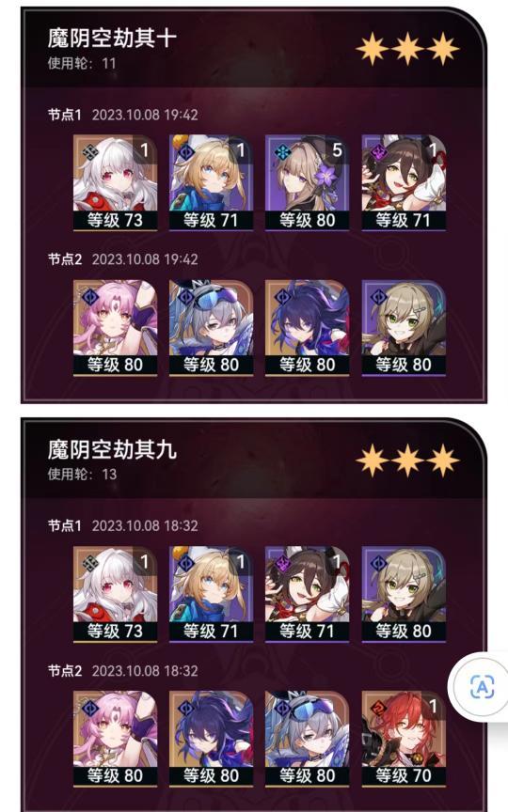
Task: Tap the floating text recognition icon
Action: (482, 687)
